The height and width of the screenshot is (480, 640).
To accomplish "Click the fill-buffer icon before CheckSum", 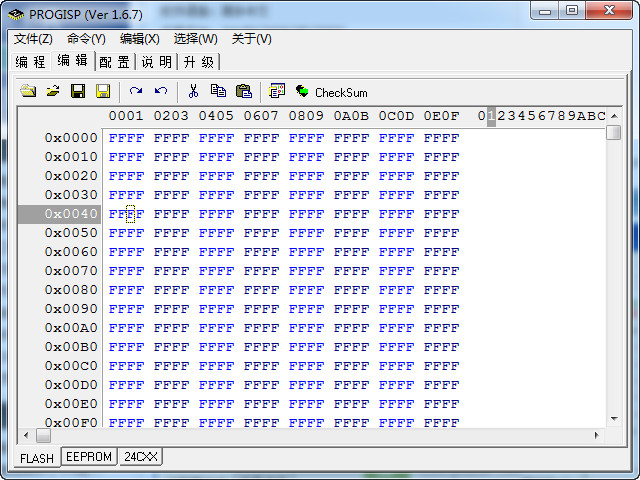I will (x=277, y=91).
